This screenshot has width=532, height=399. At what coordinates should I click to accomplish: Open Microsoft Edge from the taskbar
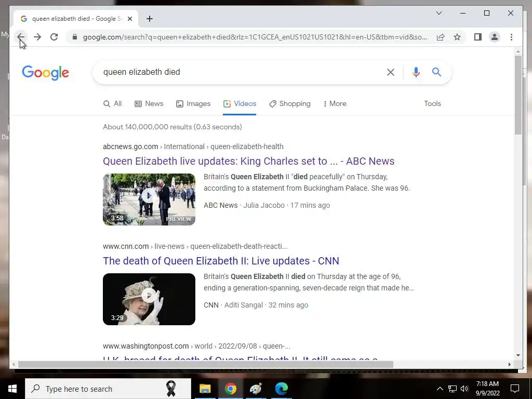tap(281, 389)
